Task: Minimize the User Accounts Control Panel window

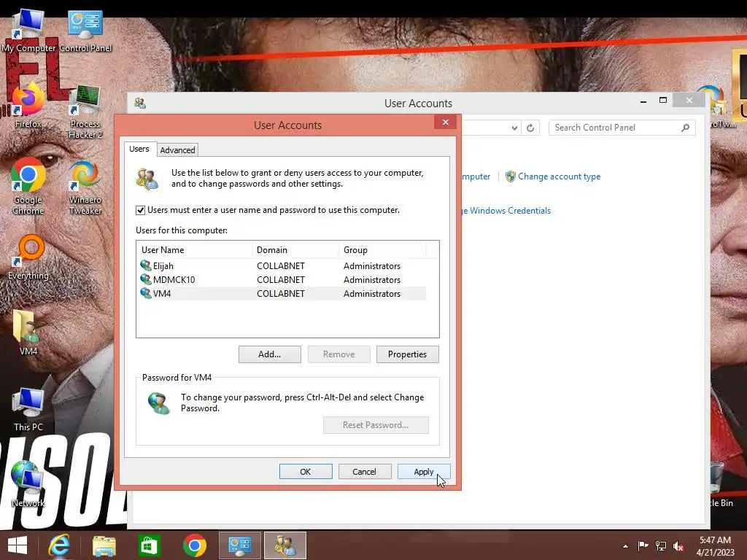Action: tap(643, 101)
